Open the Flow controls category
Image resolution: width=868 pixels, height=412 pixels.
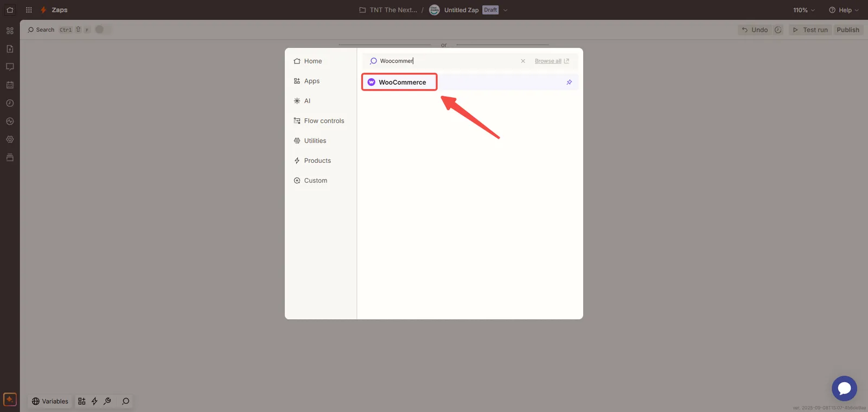pyautogui.click(x=323, y=121)
